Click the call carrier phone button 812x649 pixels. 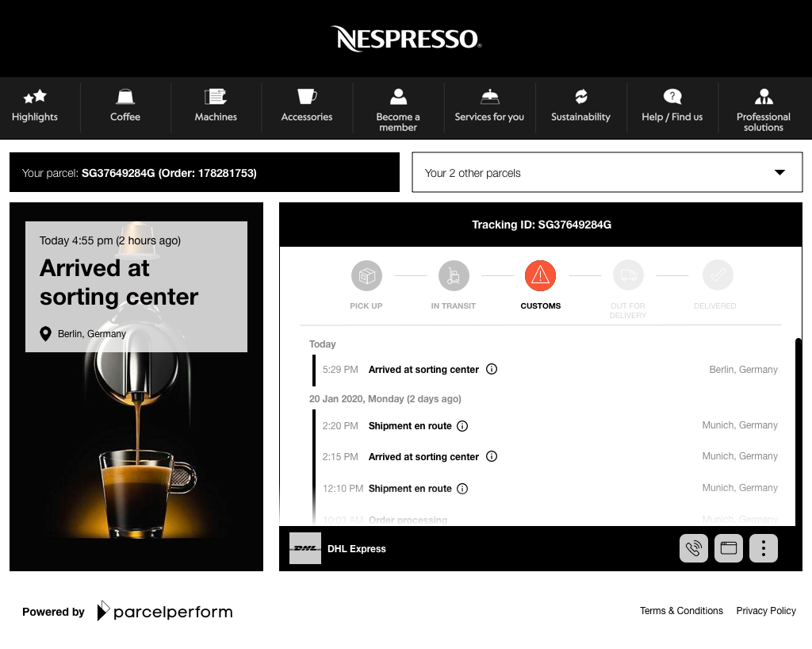coord(693,548)
